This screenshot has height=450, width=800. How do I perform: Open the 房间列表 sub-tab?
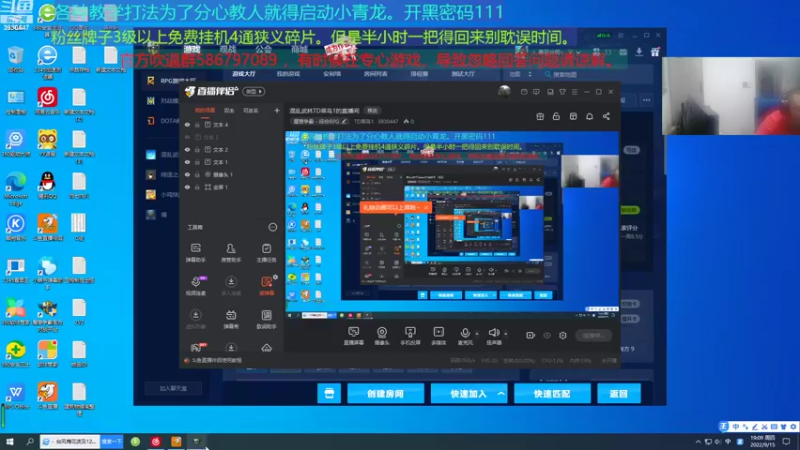(x=376, y=74)
